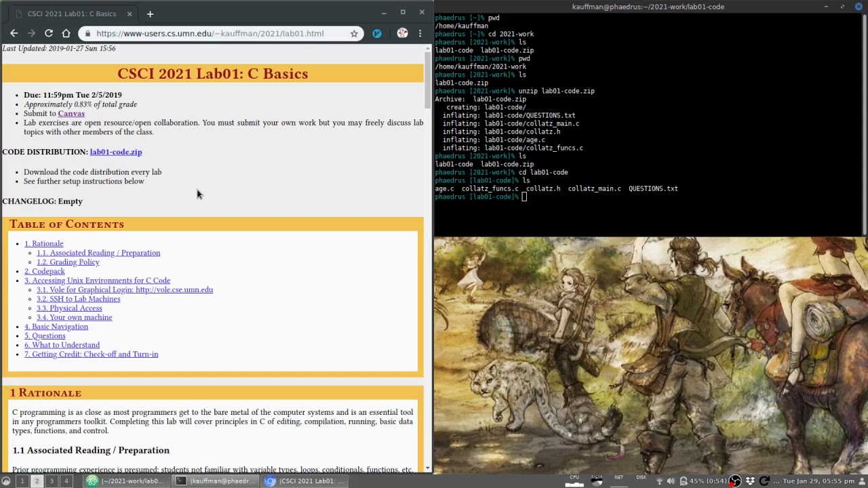Open the 3.3 Physical Access link
The height and width of the screenshot is (488, 868).
tap(69, 308)
